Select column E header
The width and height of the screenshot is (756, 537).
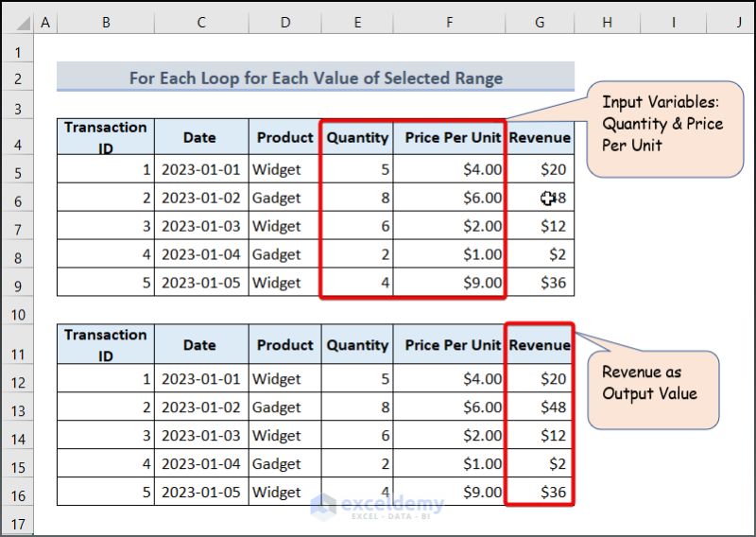[x=357, y=22]
